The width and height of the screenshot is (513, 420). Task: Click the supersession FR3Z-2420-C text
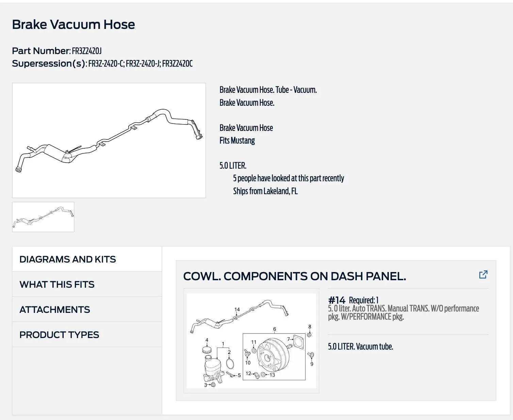point(106,64)
